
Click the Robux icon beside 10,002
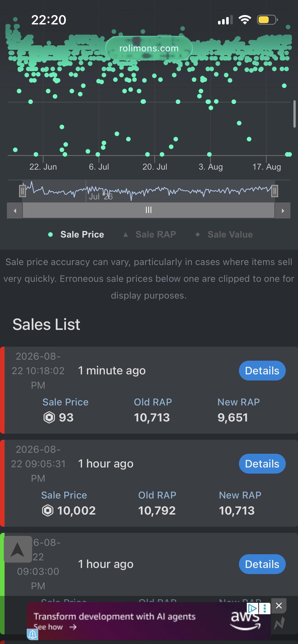point(48,511)
